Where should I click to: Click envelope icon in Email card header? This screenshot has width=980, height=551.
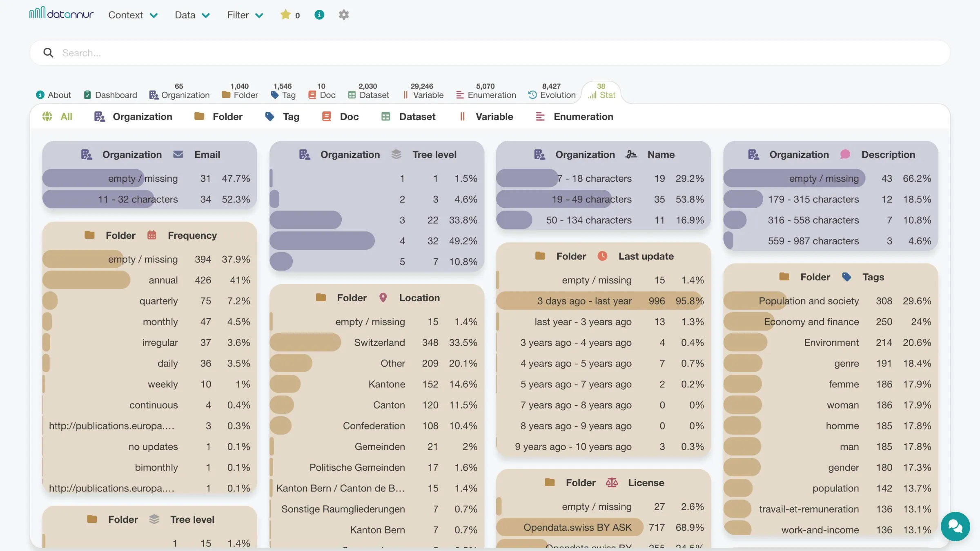(178, 155)
